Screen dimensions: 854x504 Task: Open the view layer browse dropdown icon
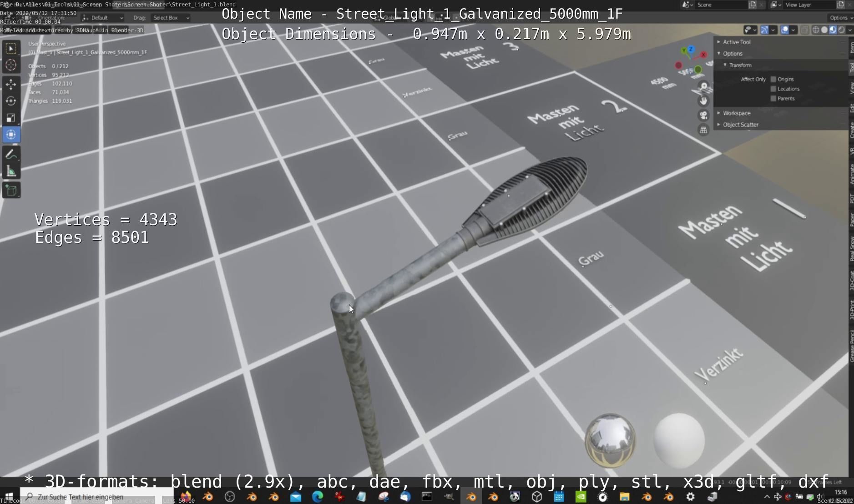coord(776,5)
